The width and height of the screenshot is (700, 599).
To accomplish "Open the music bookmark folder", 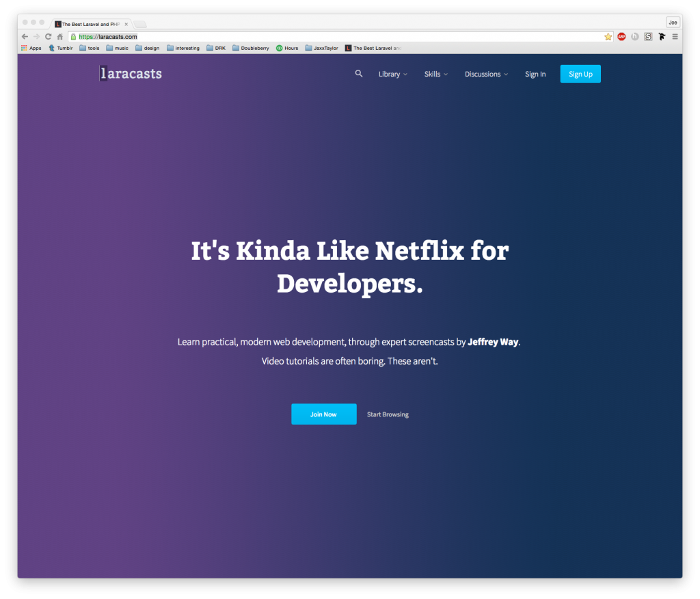I will [x=117, y=48].
